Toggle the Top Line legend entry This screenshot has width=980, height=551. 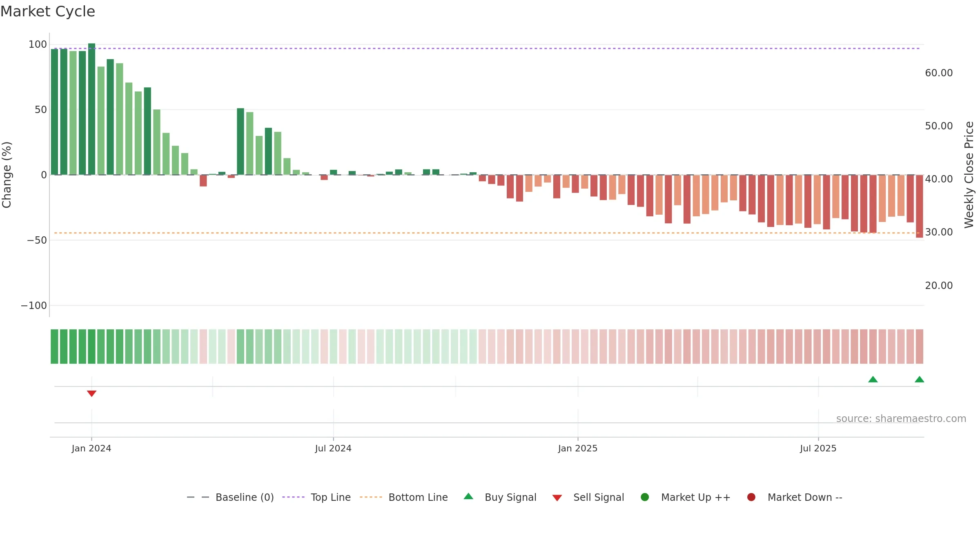pos(316,497)
